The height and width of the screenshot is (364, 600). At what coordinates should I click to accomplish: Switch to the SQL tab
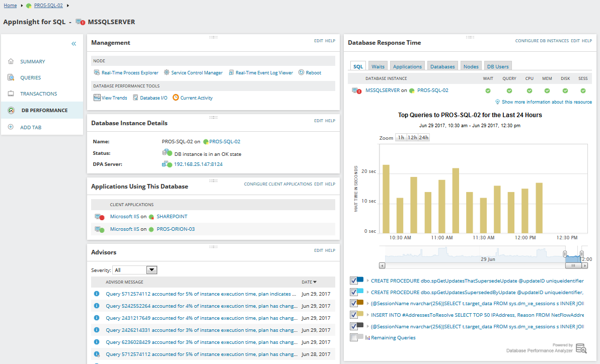click(358, 66)
